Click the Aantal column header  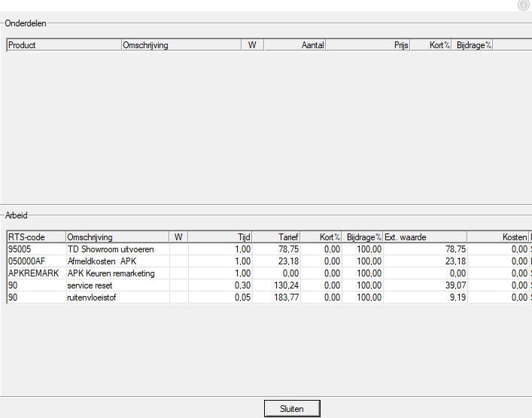(x=294, y=45)
